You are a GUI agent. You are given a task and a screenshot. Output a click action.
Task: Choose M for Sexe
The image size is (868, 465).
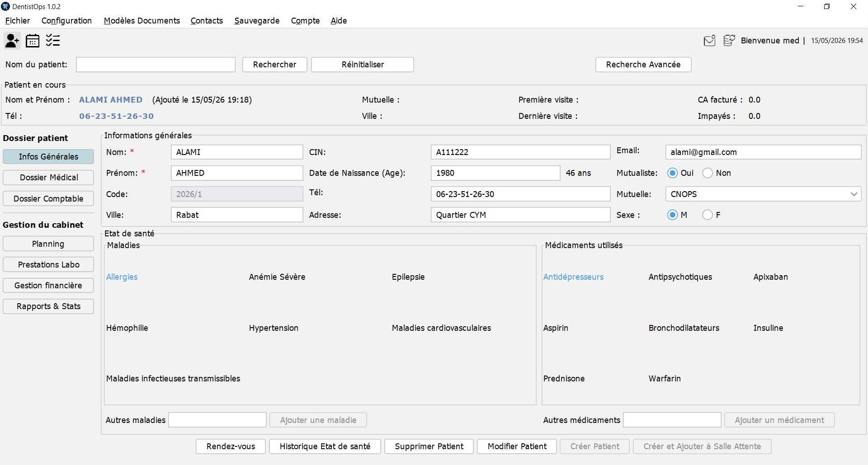coord(673,215)
